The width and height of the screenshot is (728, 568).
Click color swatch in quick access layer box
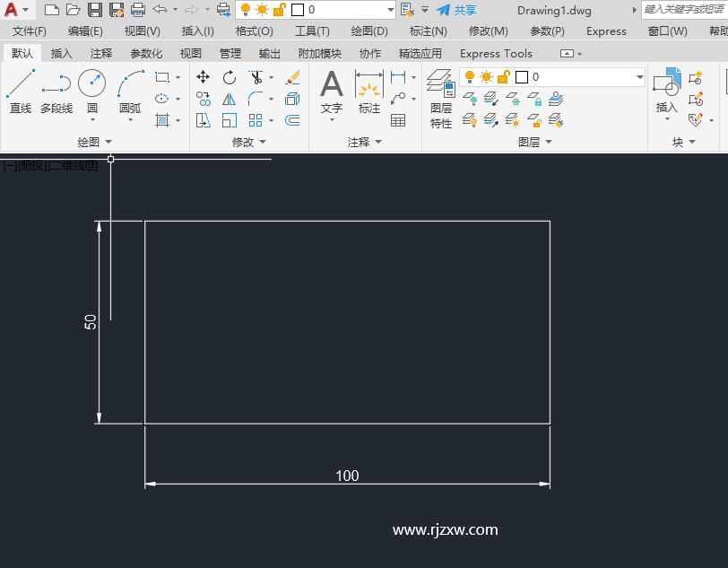(x=298, y=9)
